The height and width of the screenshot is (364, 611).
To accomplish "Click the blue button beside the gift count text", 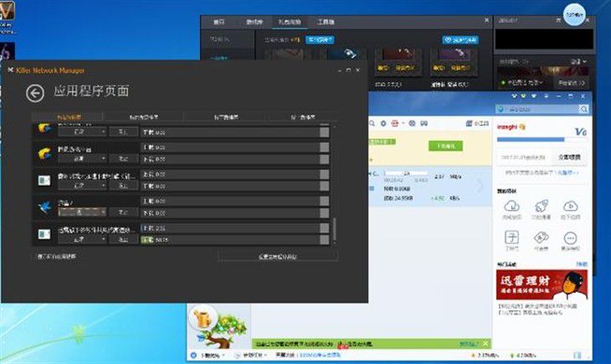I will coord(320,40).
